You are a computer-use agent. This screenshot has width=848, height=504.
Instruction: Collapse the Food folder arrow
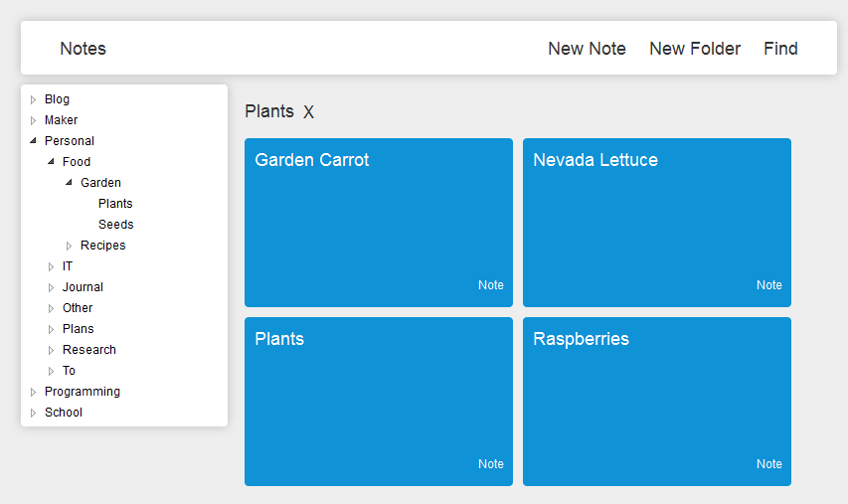51,162
